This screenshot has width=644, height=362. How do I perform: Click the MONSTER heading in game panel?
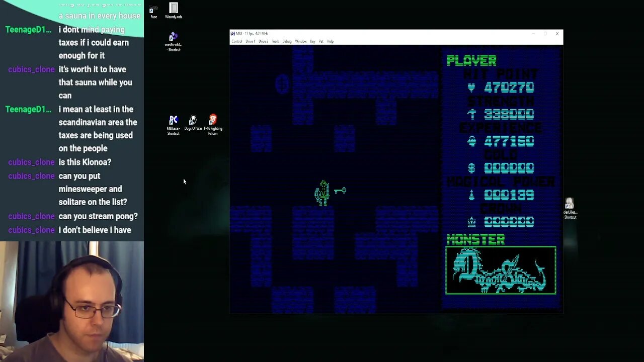[x=475, y=240]
